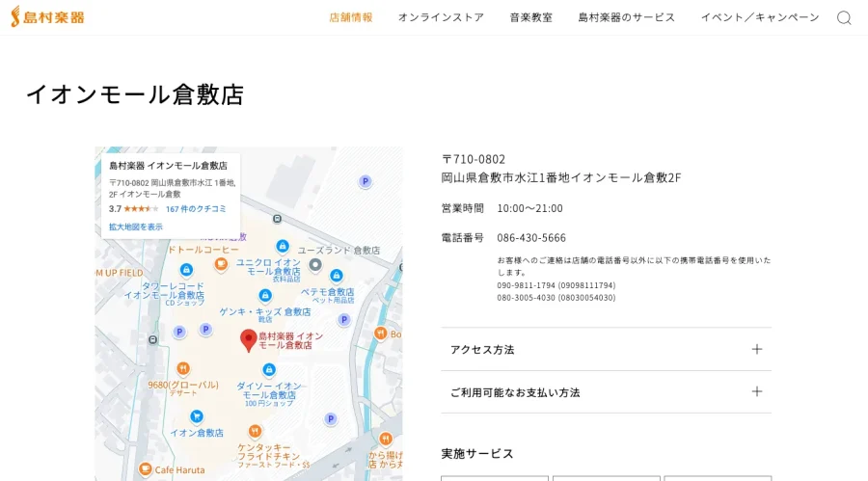Click the page title イオンモール倉敷店

click(x=135, y=94)
